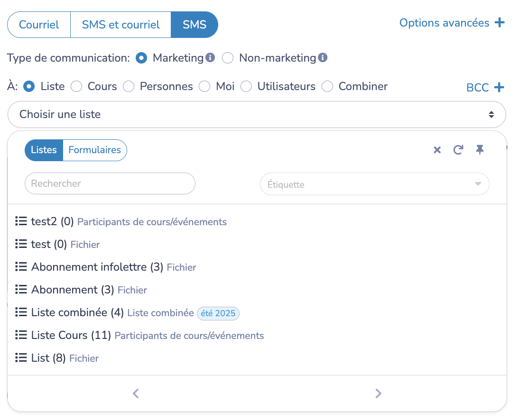Click the info icon next to Non-marketing

(323, 57)
